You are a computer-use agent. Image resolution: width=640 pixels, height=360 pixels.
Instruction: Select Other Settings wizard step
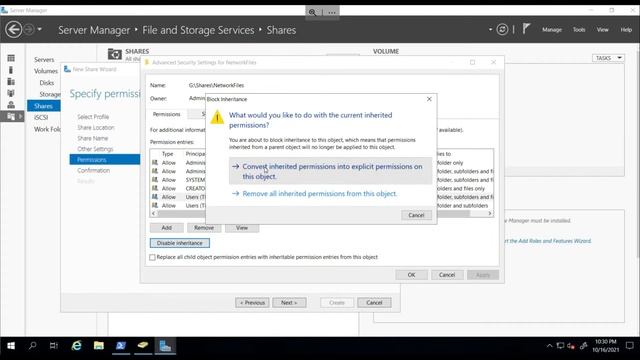coord(95,149)
